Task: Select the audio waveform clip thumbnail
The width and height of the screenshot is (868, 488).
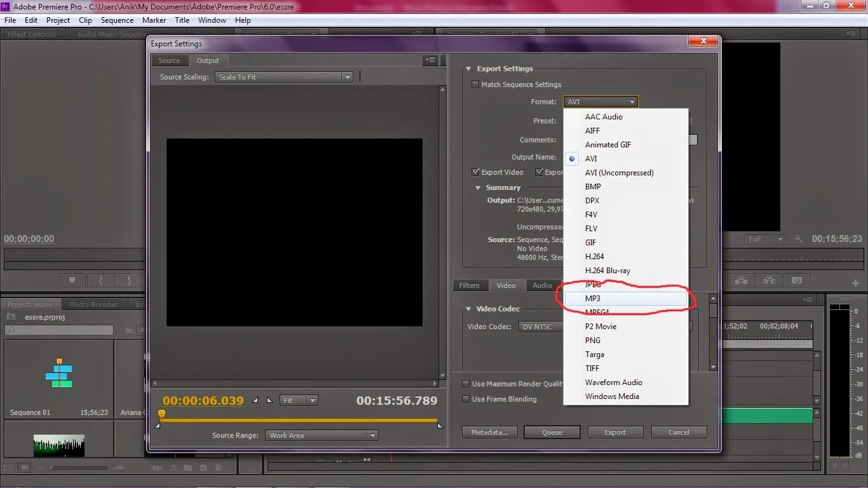Action: [x=58, y=445]
